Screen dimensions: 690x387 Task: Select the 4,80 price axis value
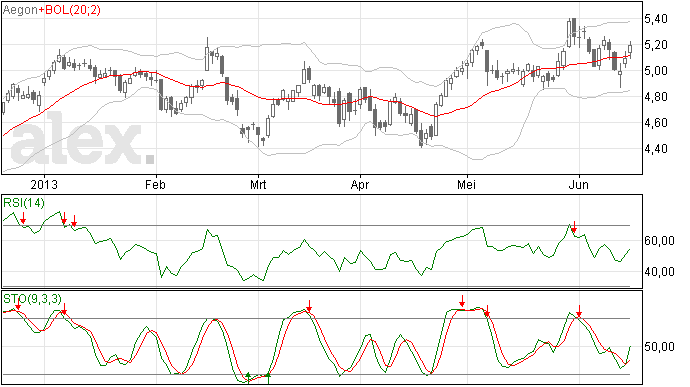coord(656,96)
